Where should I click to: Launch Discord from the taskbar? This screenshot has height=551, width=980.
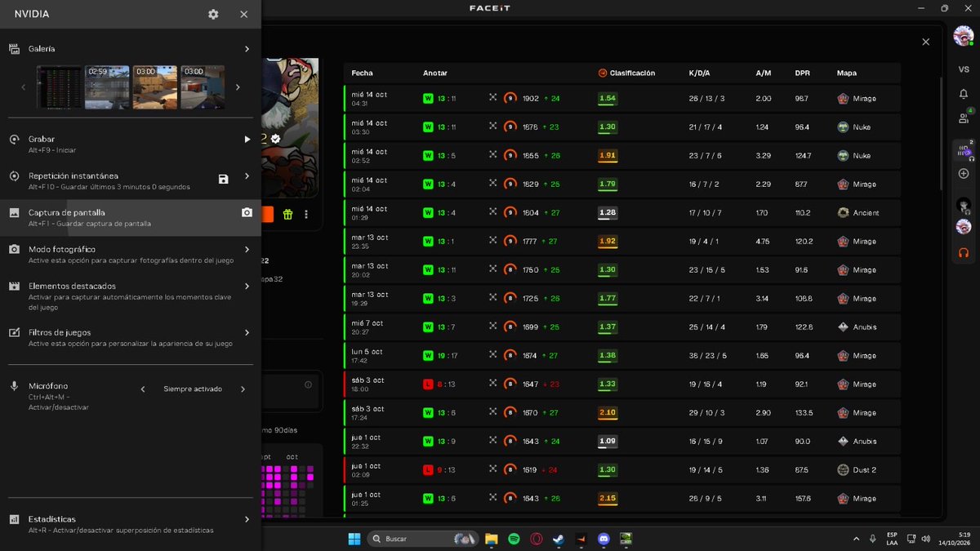coord(604,539)
